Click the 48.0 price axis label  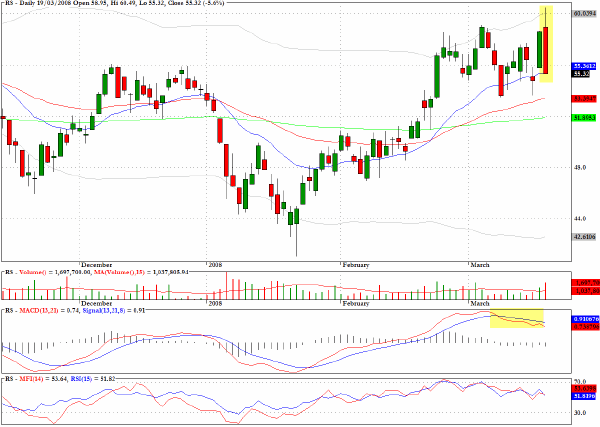(579, 167)
